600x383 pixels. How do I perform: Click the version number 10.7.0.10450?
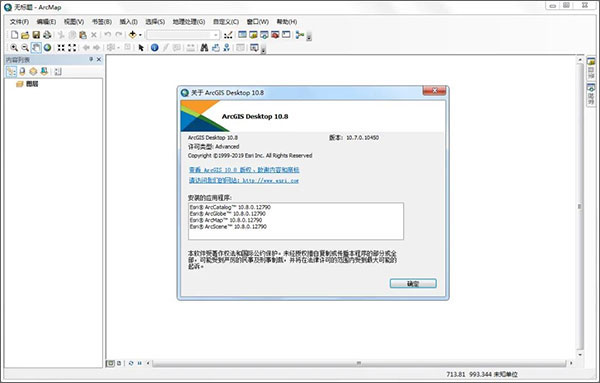(362, 137)
